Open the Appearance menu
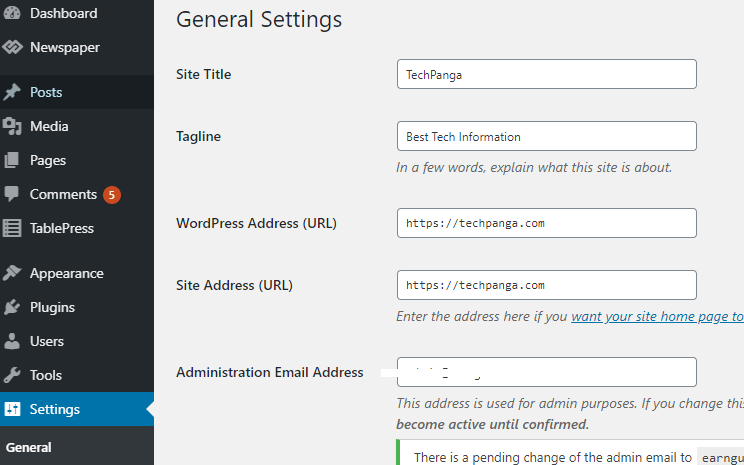 click(77, 273)
